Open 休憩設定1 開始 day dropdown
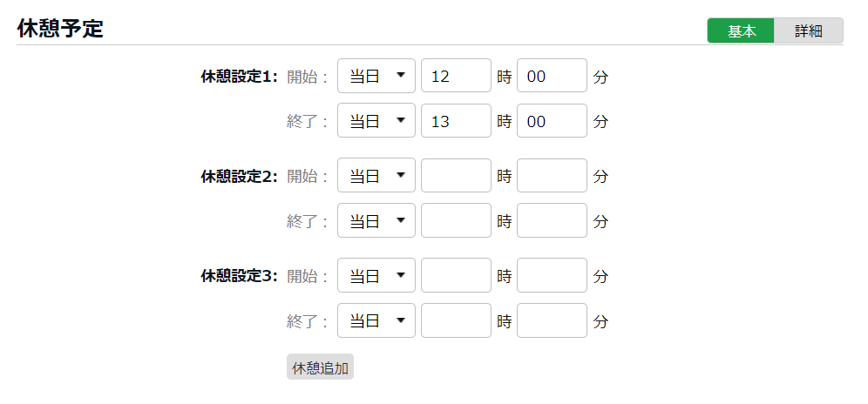 (376, 76)
